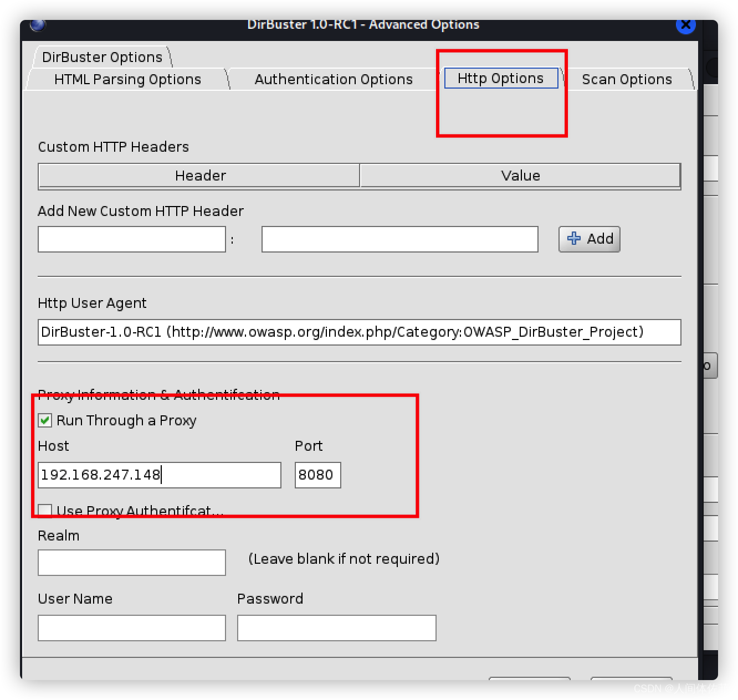Click the proxy Port field
Viewport: 738px width, 700px height.
click(318, 475)
